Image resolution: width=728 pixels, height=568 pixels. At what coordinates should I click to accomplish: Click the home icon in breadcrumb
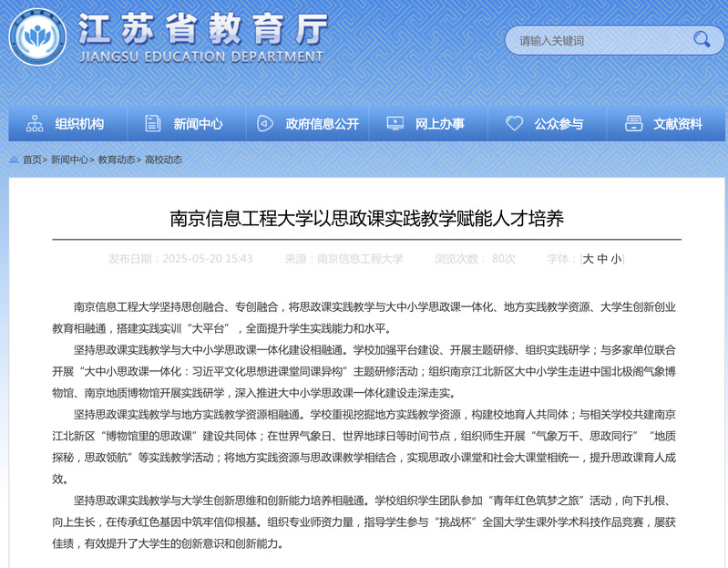pos(14,160)
